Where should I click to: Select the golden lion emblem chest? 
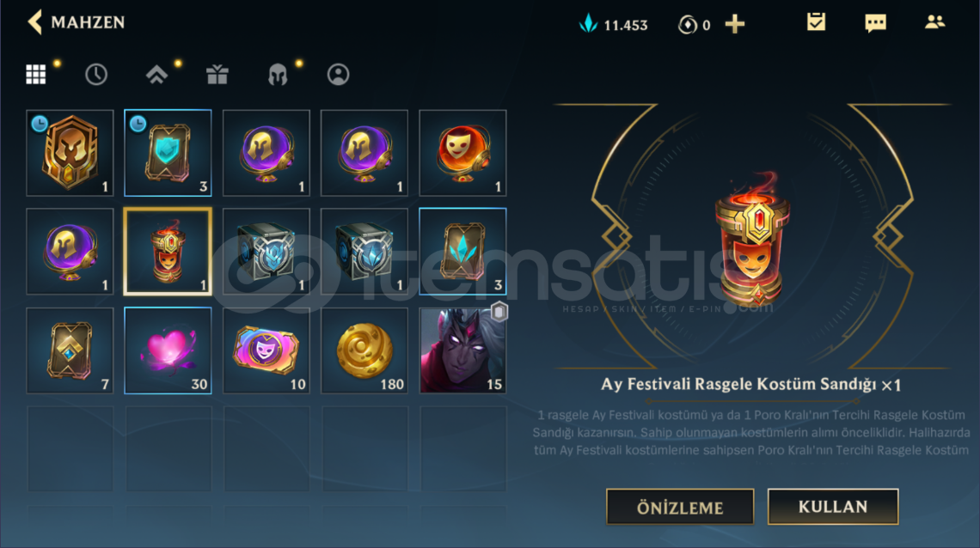coord(70,153)
